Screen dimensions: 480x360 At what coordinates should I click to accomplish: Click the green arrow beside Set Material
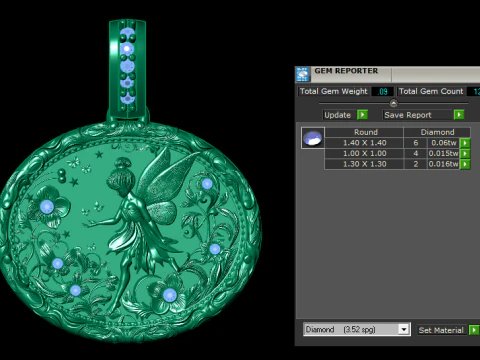pos(474,330)
